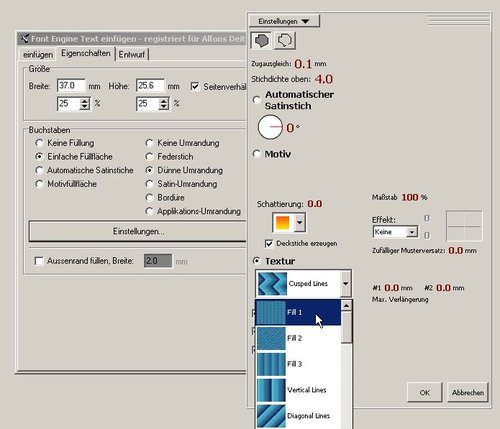Select the Motiv radio button
This screenshot has height=429, width=500.
(x=256, y=154)
